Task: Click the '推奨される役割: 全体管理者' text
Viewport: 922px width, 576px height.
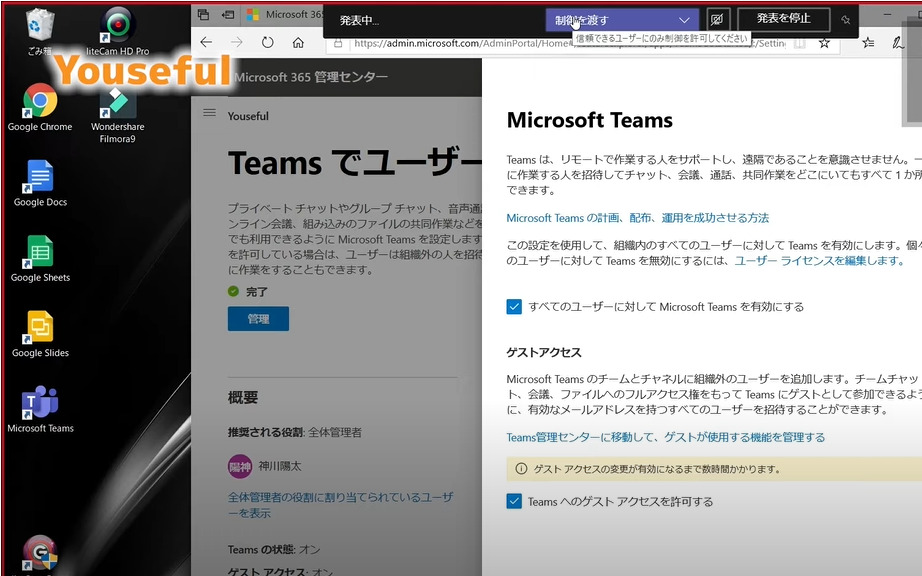Action: [x=295, y=433]
